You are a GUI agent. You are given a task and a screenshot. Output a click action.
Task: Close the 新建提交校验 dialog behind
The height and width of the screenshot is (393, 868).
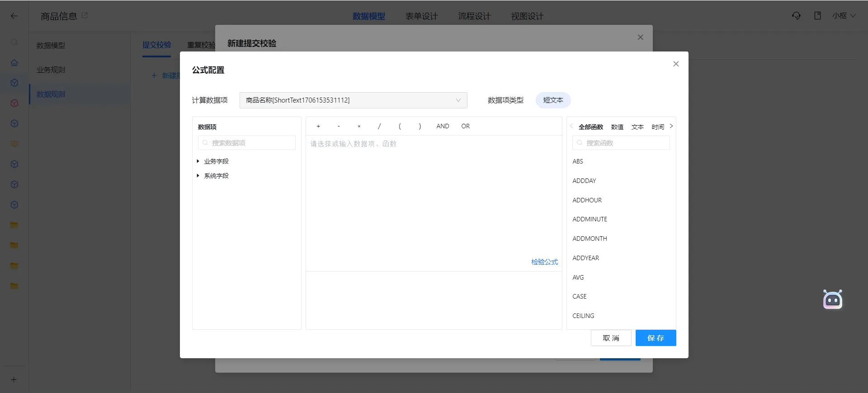[640, 37]
